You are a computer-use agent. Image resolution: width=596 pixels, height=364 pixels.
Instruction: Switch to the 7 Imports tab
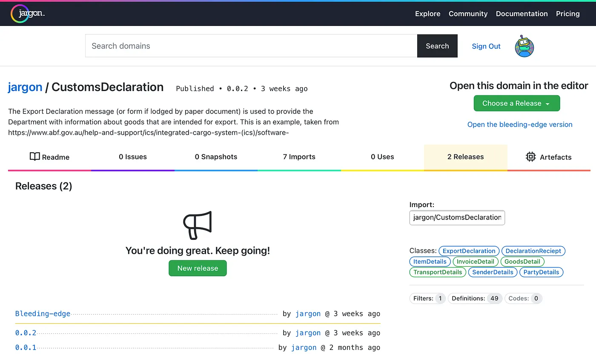coord(299,157)
